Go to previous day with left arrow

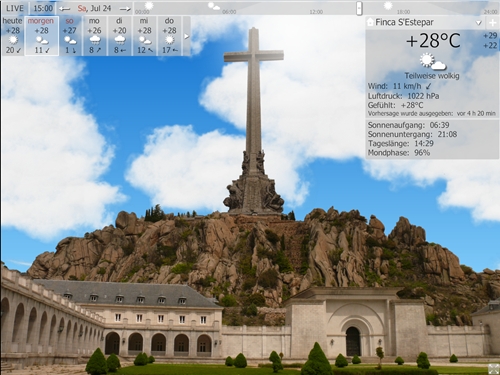point(64,9)
